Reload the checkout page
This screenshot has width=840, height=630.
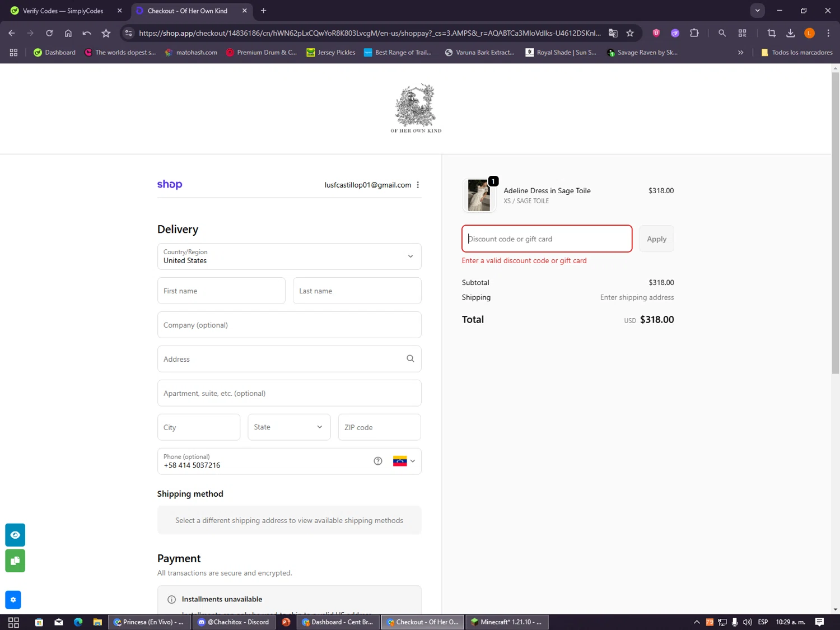(49, 33)
